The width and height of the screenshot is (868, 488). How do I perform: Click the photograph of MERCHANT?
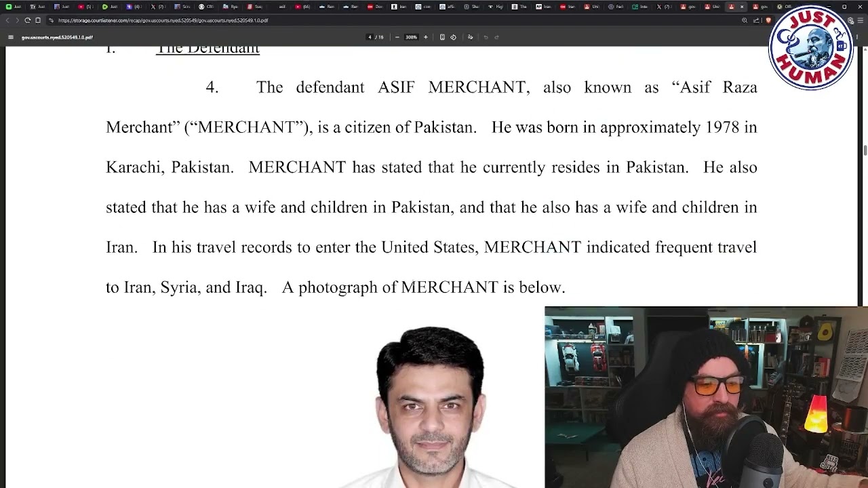(430, 407)
